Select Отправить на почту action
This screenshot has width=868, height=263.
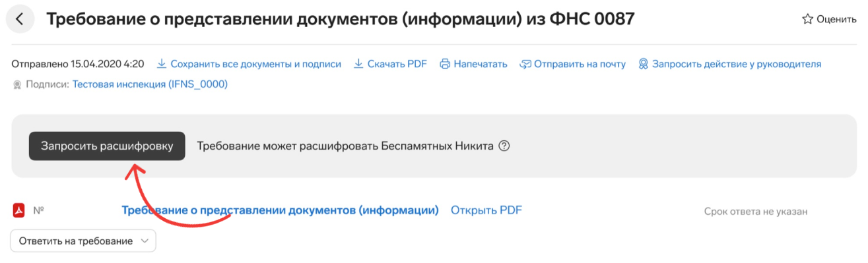(580, 64)
